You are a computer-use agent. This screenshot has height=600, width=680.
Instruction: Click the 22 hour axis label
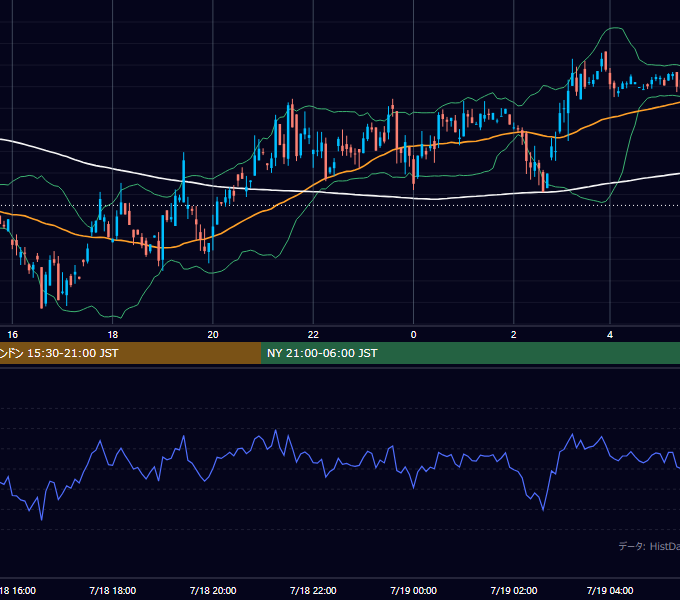[313, 335]
